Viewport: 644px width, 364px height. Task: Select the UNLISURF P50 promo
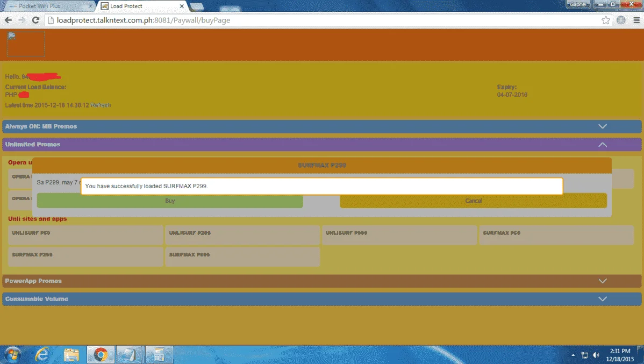pos(85,235)
